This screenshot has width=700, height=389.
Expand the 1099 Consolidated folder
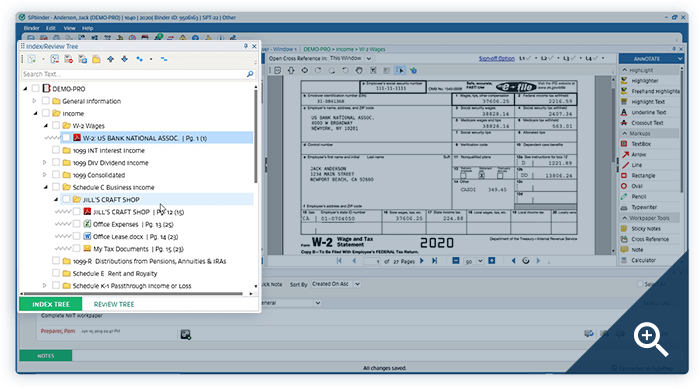tap(45, 175)
